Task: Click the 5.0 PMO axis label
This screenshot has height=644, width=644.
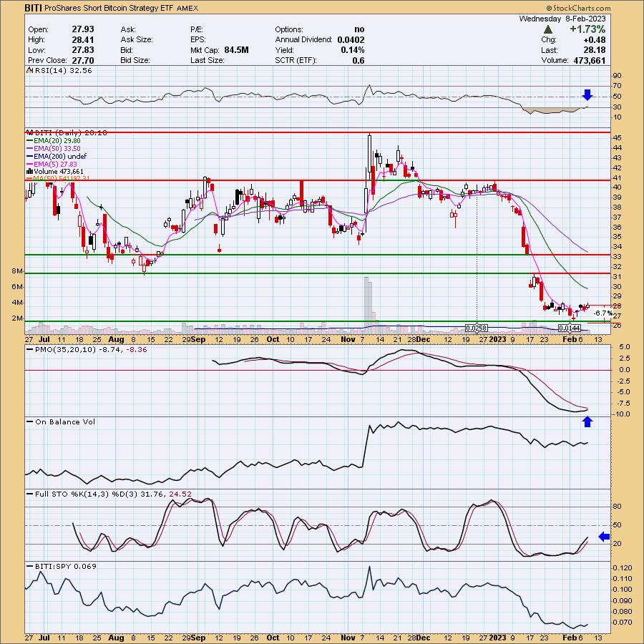Action: (624, 347)
